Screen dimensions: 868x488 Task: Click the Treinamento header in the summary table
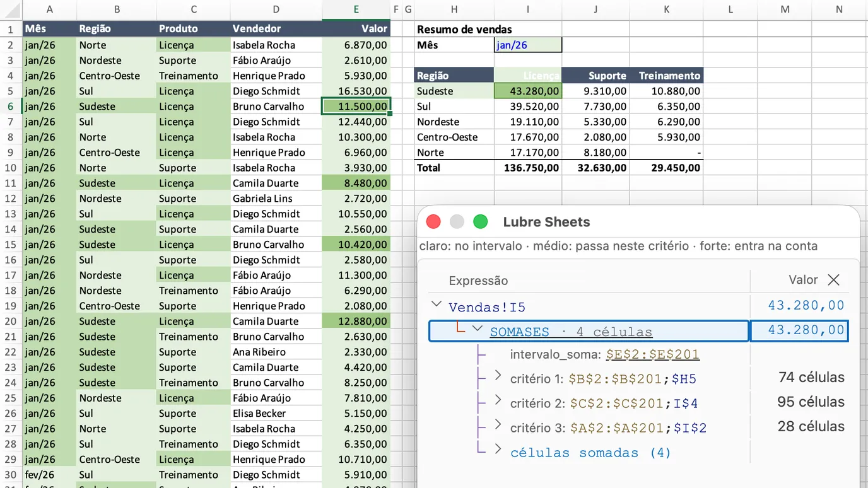tap(666, 76)
